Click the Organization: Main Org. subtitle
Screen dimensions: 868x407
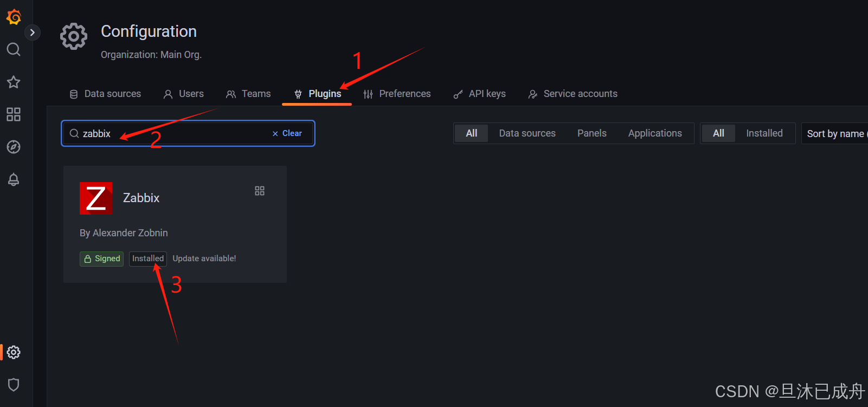point(151,55)
